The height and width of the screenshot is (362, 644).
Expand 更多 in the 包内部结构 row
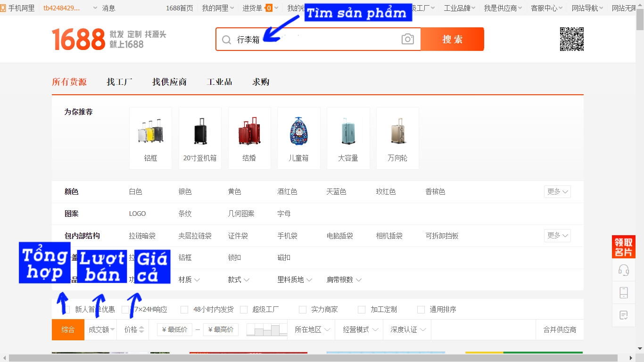557,235
